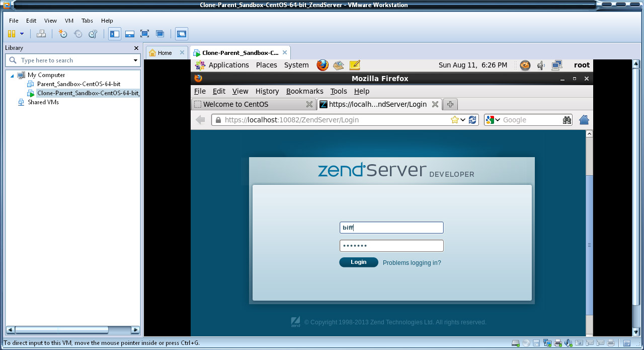Open Firefox Tools menu
644x350 pixels.
339,91
